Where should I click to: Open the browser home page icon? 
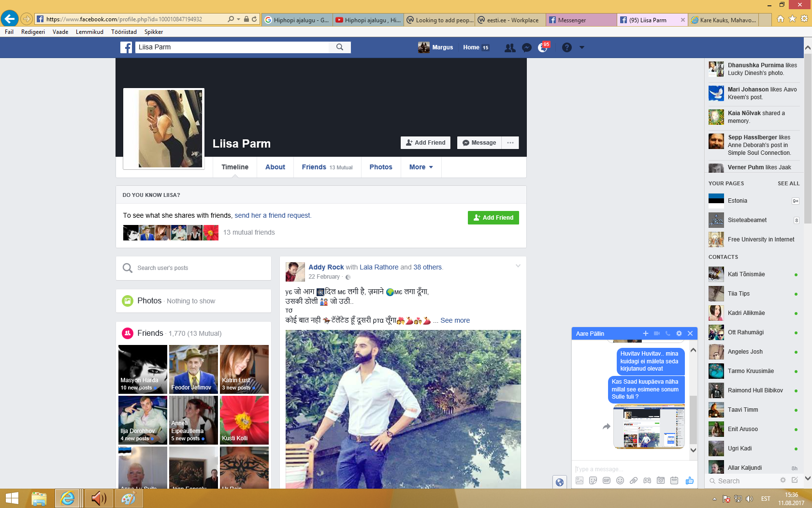(x=780, y=19)
